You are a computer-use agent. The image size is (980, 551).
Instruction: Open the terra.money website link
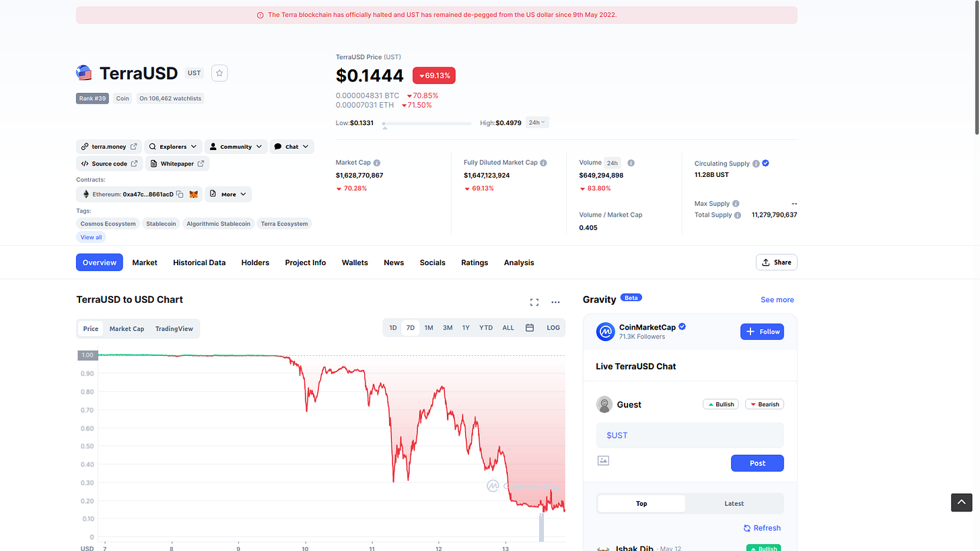(109, 147)
